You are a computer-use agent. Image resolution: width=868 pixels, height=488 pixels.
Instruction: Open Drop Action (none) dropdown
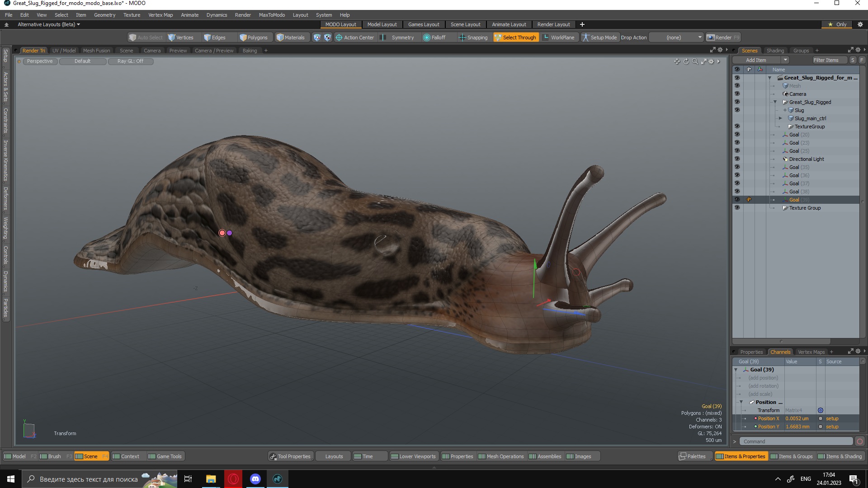pyautogui.click(x=677, y=38)
